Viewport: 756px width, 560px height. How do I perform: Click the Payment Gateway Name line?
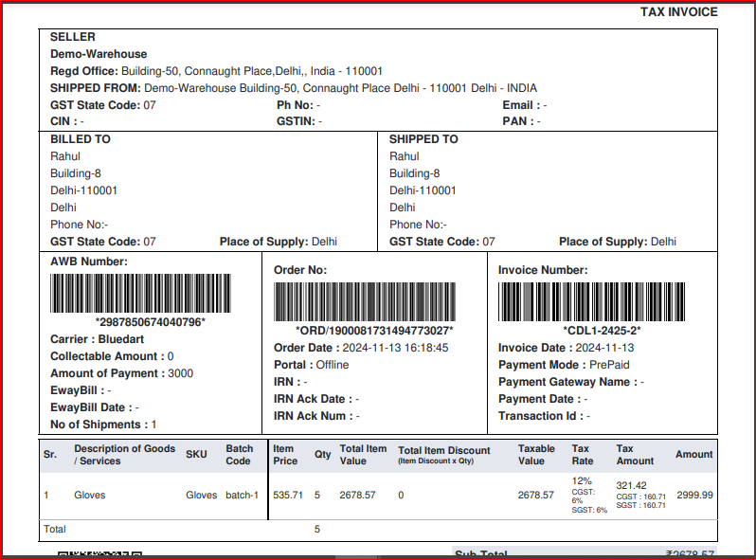tap(571, 382)
